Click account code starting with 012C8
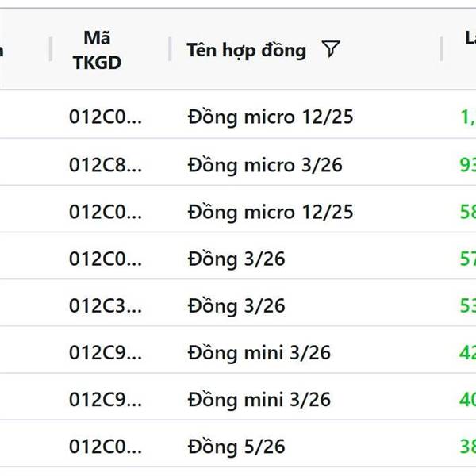 point(106,165)
